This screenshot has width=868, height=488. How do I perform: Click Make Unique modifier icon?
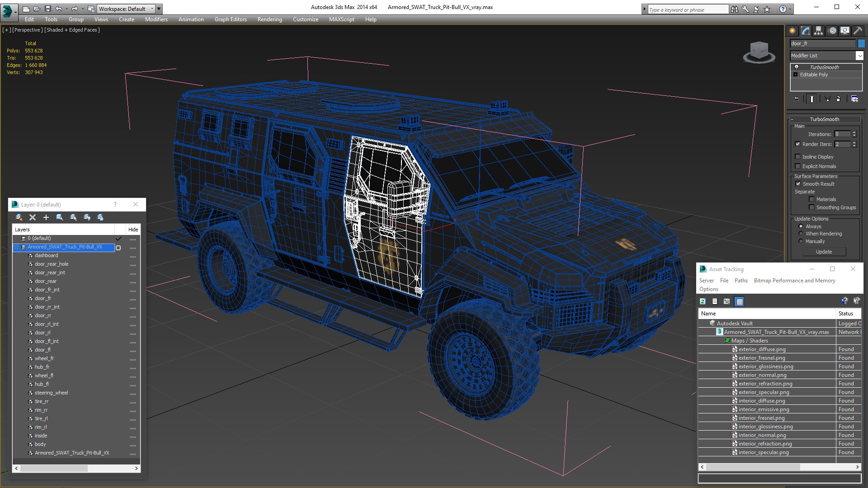[x=827, y=99]
